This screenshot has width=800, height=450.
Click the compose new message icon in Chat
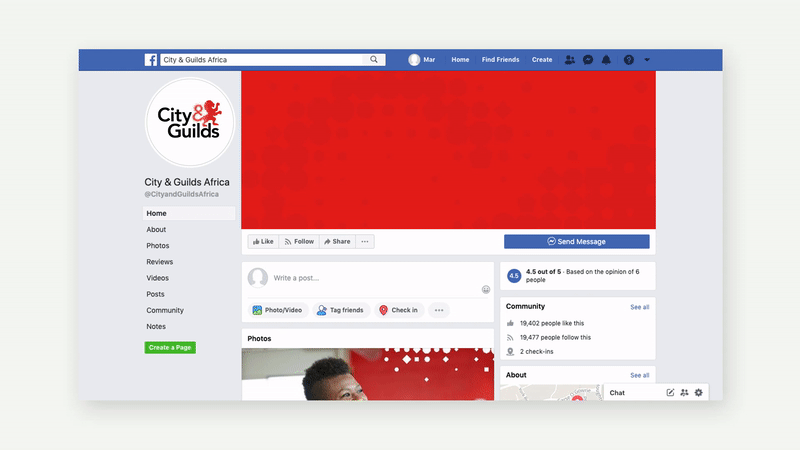coord(670,392)
